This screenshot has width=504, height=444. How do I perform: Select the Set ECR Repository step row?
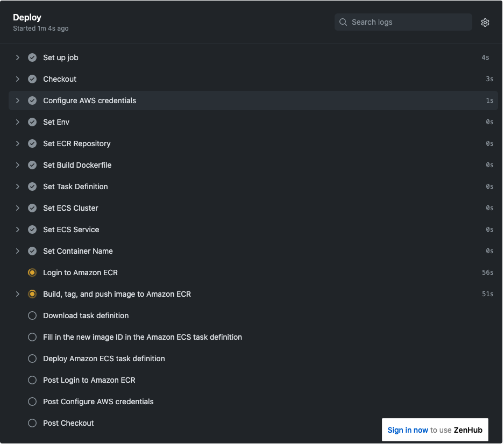[x=253, y=144]
